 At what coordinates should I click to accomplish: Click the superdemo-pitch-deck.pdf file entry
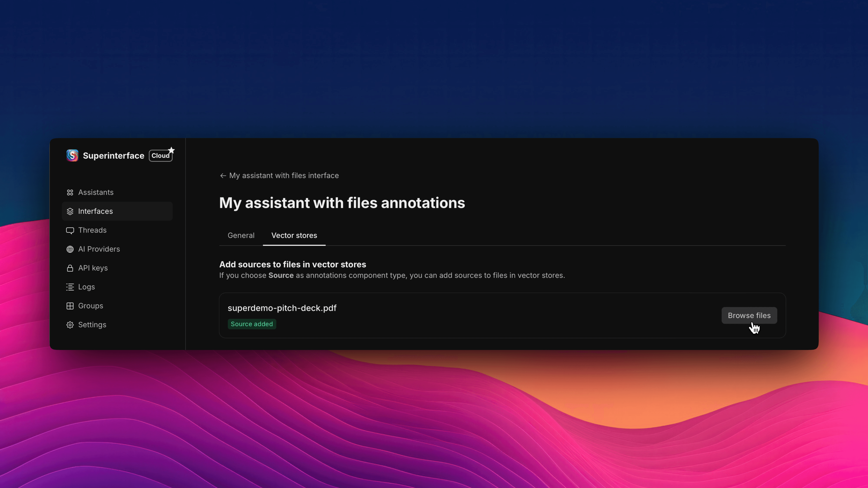tap(282, 308)
